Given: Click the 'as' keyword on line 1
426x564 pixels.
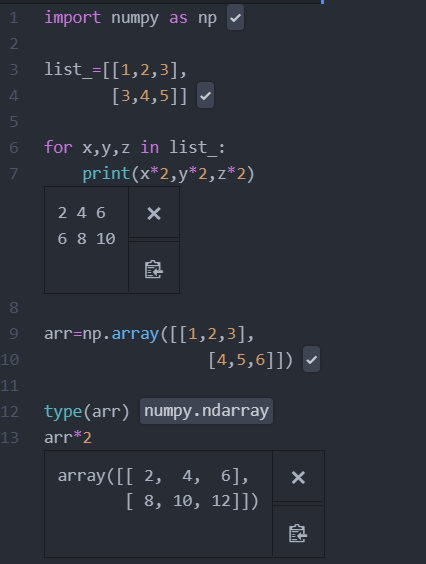Looking at the screenshot, I should pos(178,18).
